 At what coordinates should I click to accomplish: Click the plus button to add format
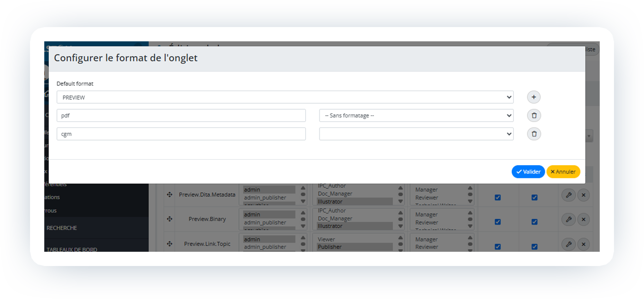pyautogui.click(x=534, y=97)
